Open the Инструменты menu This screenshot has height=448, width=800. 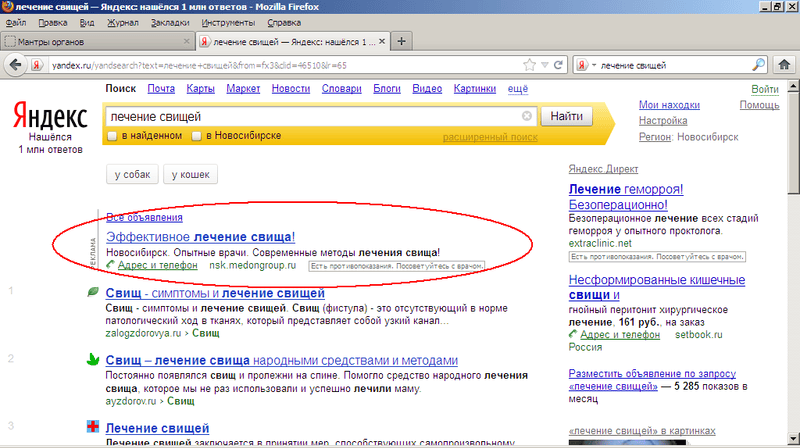click(x=228, y=23)
